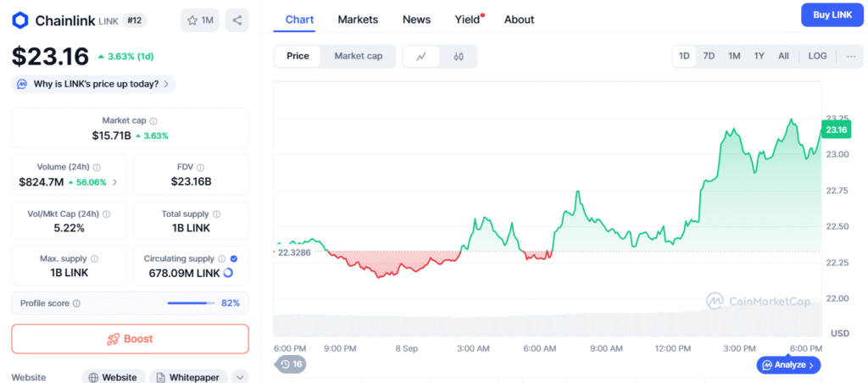Toggle LOG scale on chart

coord(818,57)
